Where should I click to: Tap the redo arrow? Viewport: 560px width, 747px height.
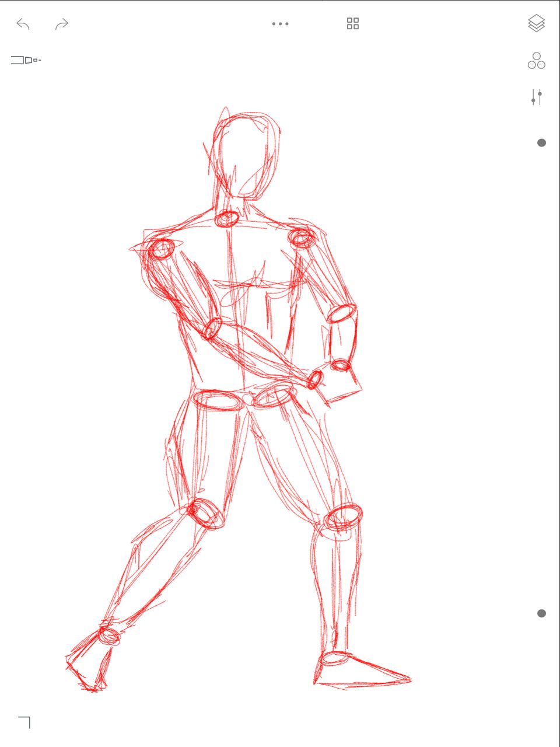coord(62,24)
